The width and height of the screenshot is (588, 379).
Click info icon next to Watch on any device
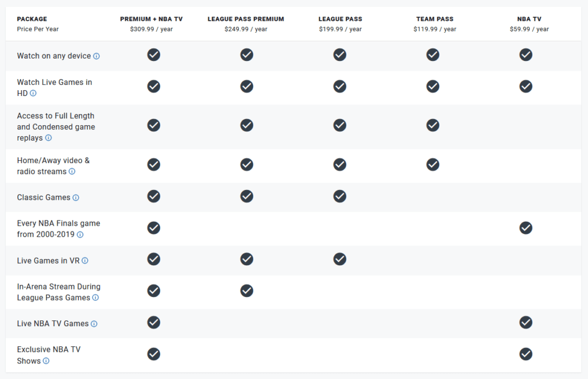[x=96, y=56]
